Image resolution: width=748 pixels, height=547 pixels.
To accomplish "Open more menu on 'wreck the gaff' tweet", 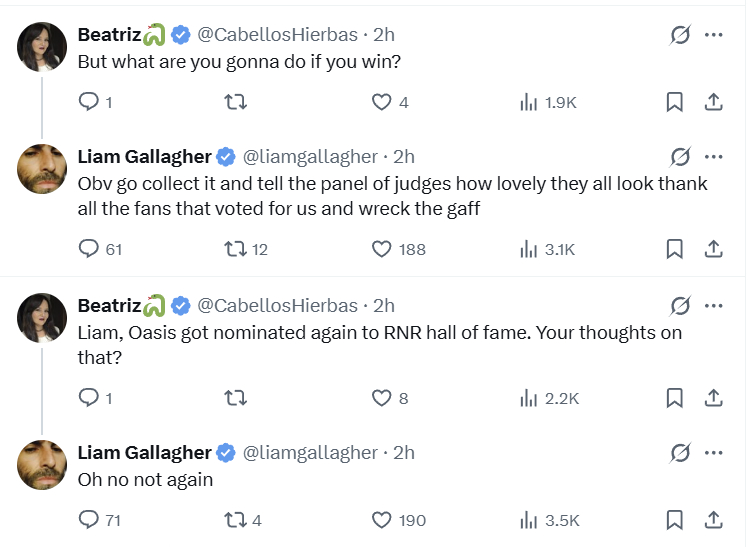I will (x=714, y=157).
